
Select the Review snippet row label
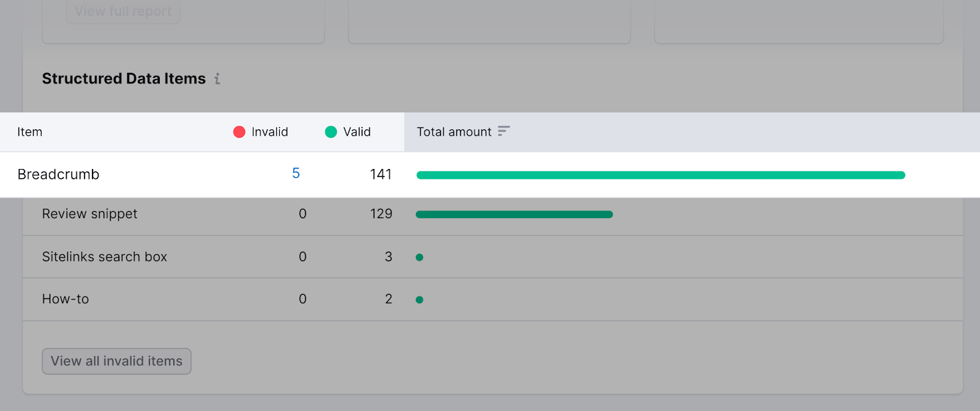89,214
